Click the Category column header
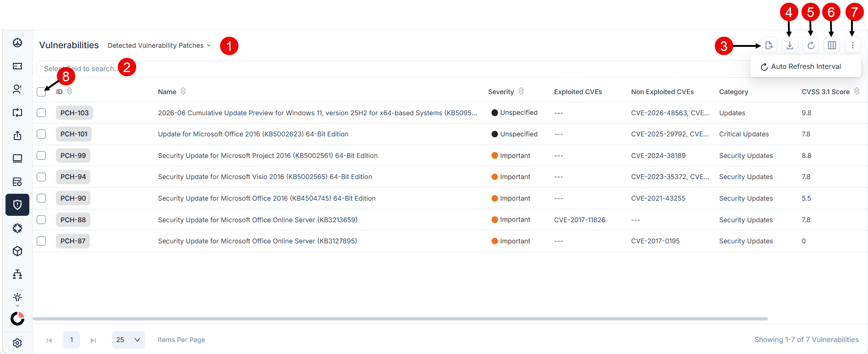868x354 pixels. point(734,92)
